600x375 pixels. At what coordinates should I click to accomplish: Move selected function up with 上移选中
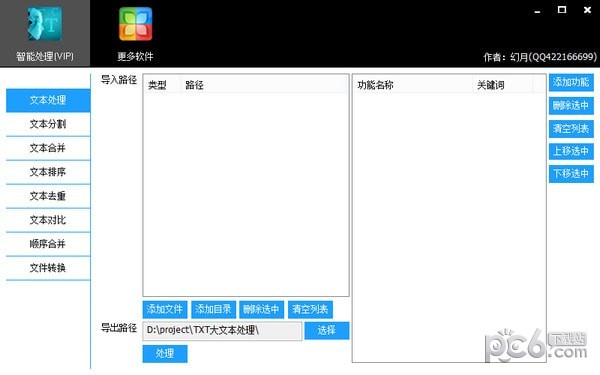[x=571, y=151]
